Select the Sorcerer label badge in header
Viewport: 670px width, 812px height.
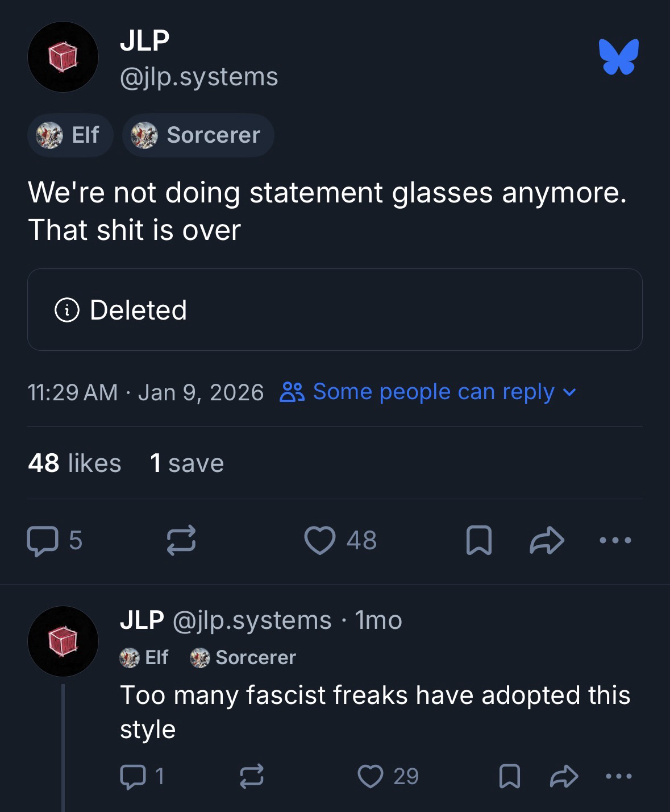(x=198, y=135)
